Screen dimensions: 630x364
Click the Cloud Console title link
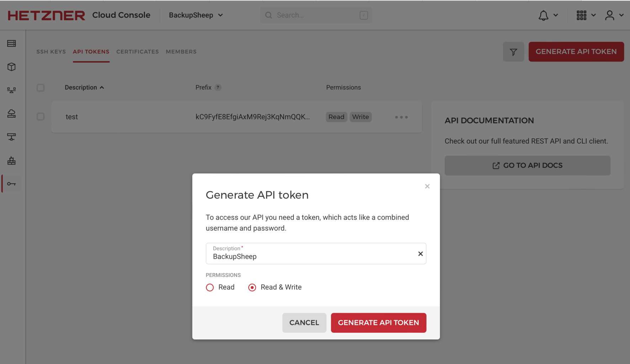click(x=121, y=15)
